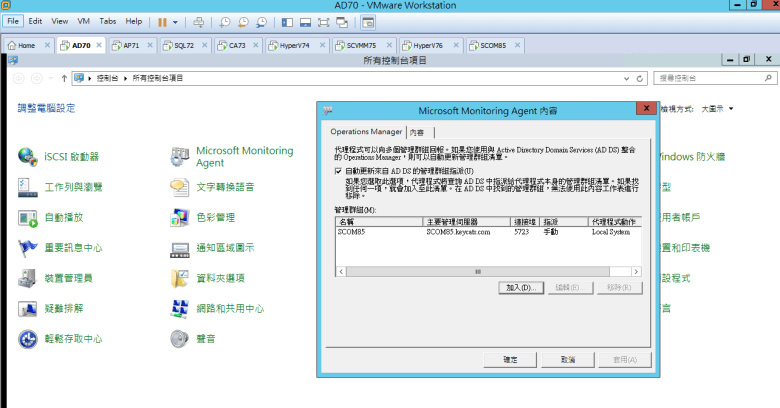The image size is (780, 408).
Task: Open the 重要訊息中心 flag icon
Action: (x=27, y=247)
